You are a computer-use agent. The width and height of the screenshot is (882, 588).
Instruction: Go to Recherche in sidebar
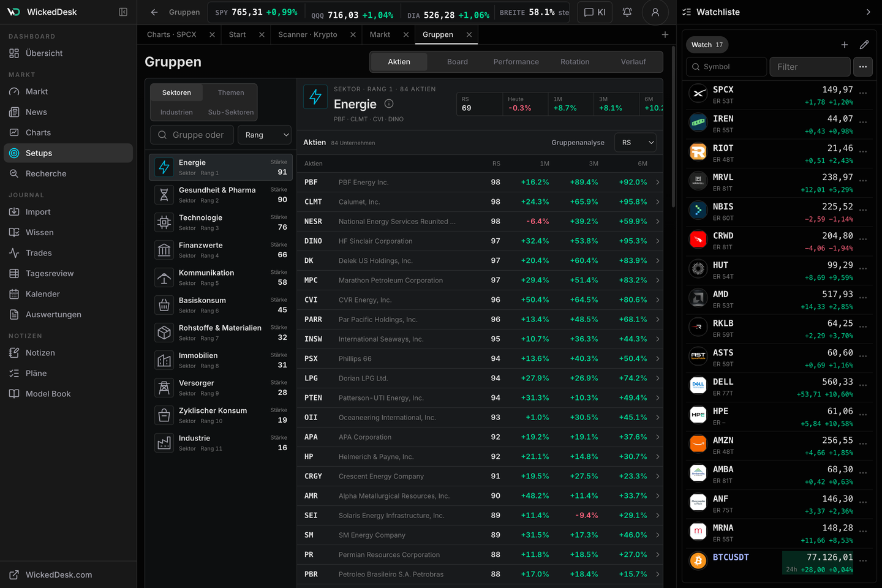pyautogui.click(x=68, y=173)
